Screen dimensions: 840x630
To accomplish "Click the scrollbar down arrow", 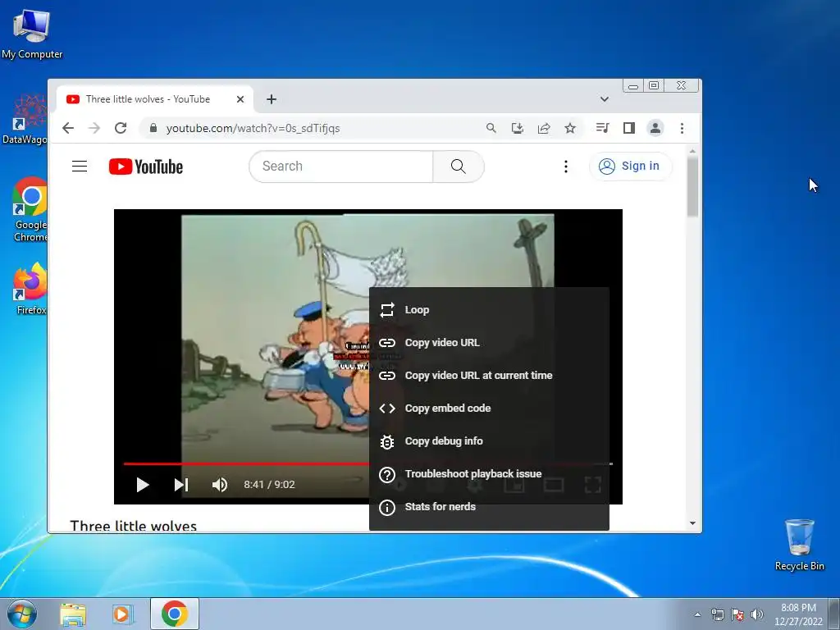I will tap(692, 523).
